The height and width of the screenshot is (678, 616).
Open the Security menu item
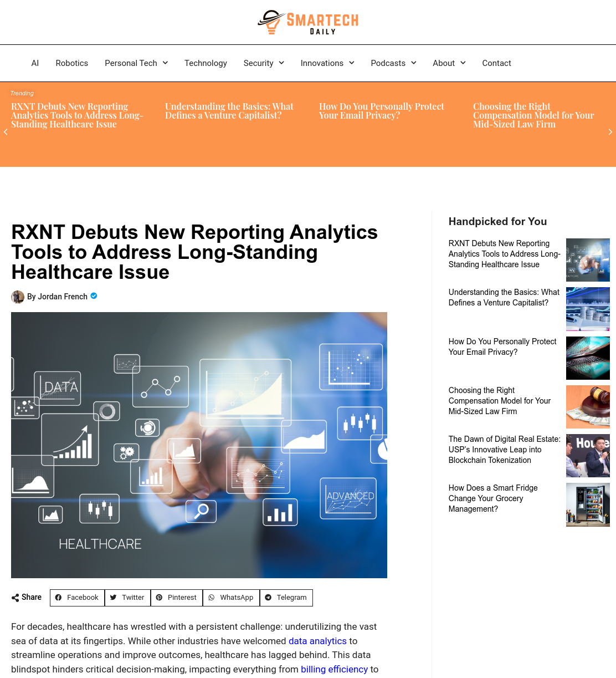tap(258, 63)
